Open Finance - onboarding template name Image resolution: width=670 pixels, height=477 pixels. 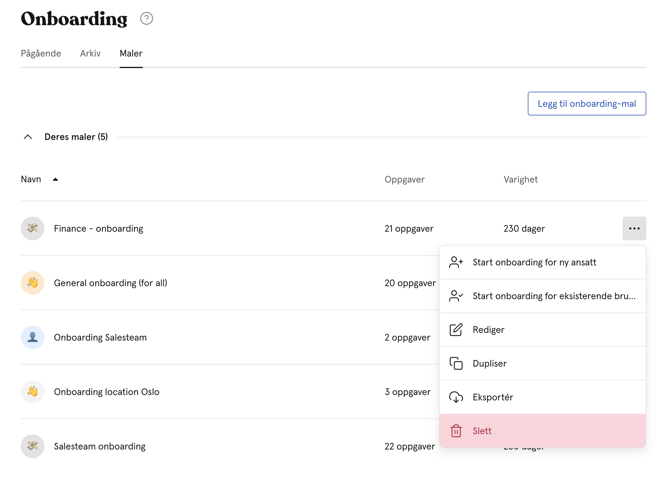tap(98, 229)
